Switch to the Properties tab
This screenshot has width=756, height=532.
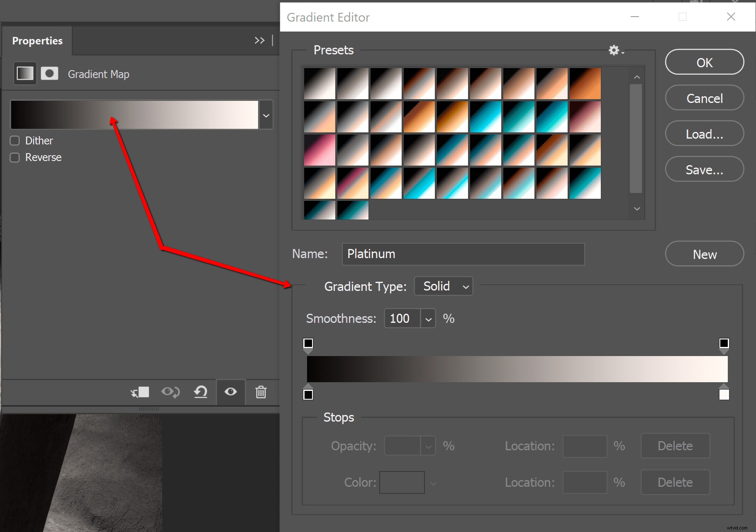pyautogui.click(x=37, y=40)
